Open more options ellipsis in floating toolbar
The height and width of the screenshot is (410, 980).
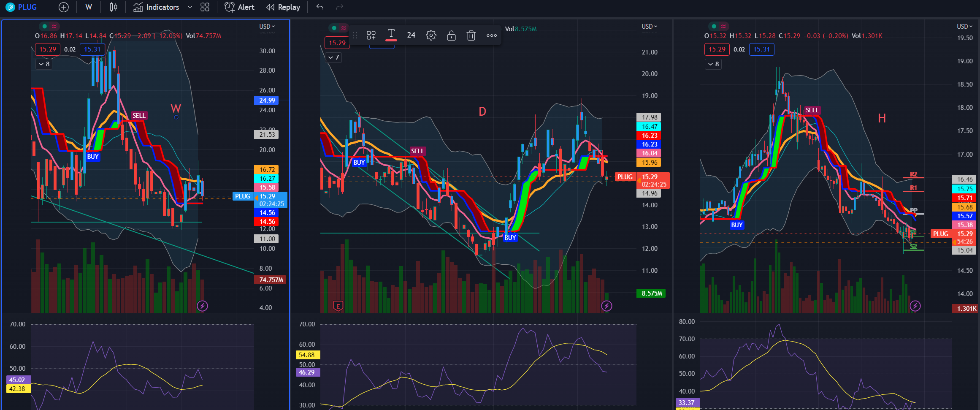[x=491, y=35]
